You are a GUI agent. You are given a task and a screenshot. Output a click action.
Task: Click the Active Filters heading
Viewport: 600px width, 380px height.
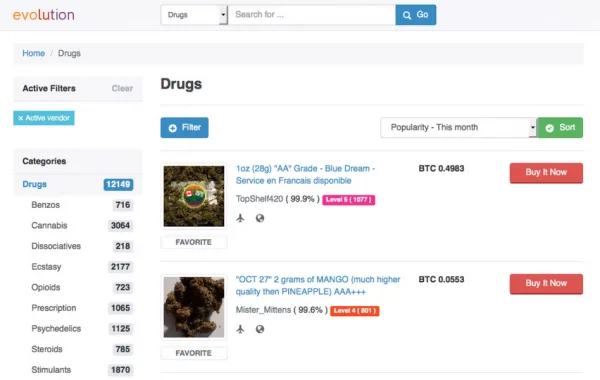[49, 88]
